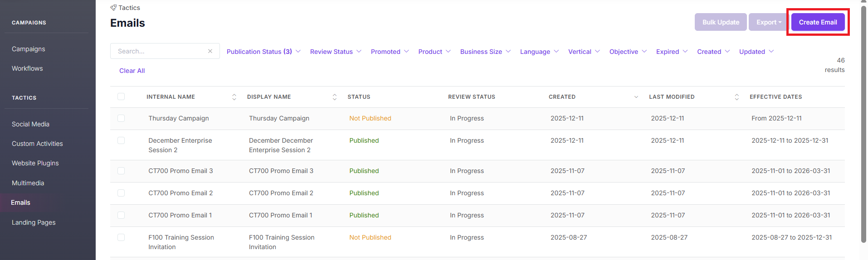Click the Effective Dates column header
Image resolution: width=868 pixels, height=260 pixels.
[775, 97]
